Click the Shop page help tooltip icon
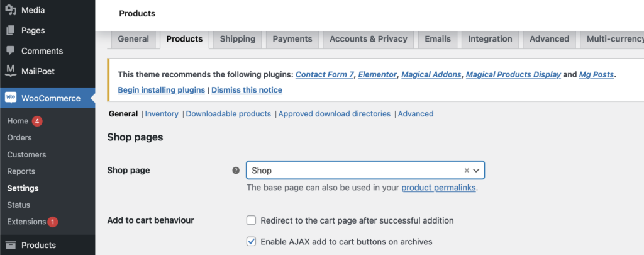The width and height of the screenshot is (644, 255). (236, 170)
